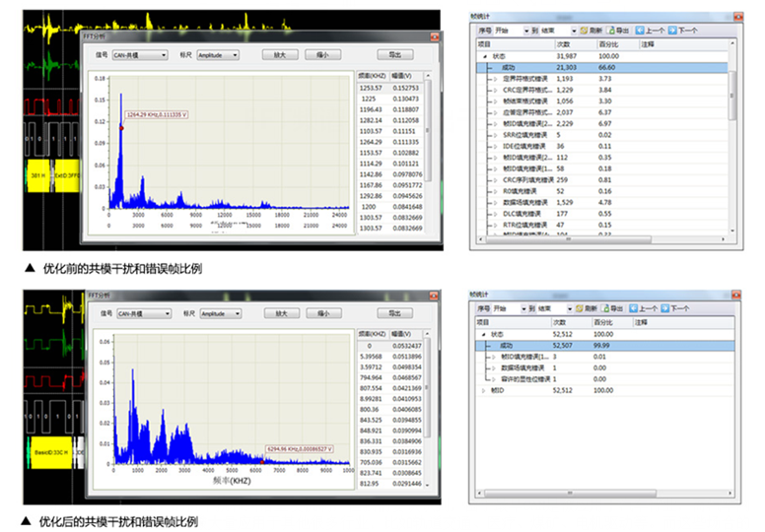765x532 pixels.
Task: Expand the 帧ID node in lower statistics window
Action: 483,390
